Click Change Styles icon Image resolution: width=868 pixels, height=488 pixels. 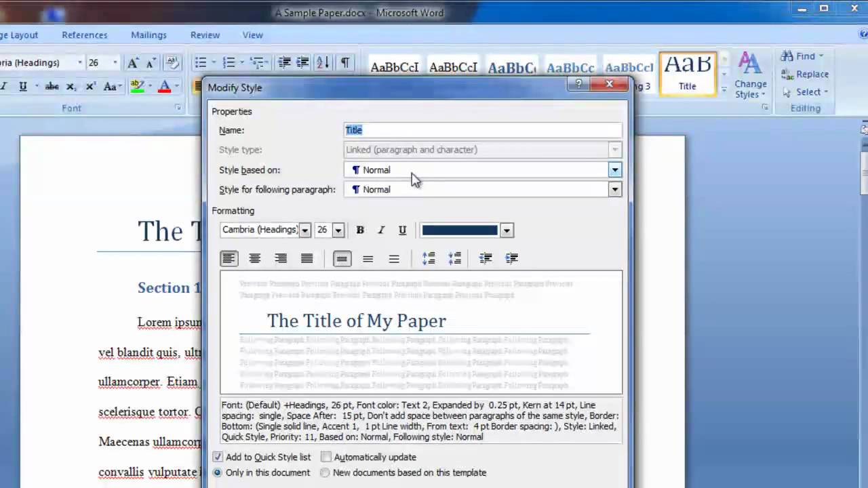pos(750,75)
